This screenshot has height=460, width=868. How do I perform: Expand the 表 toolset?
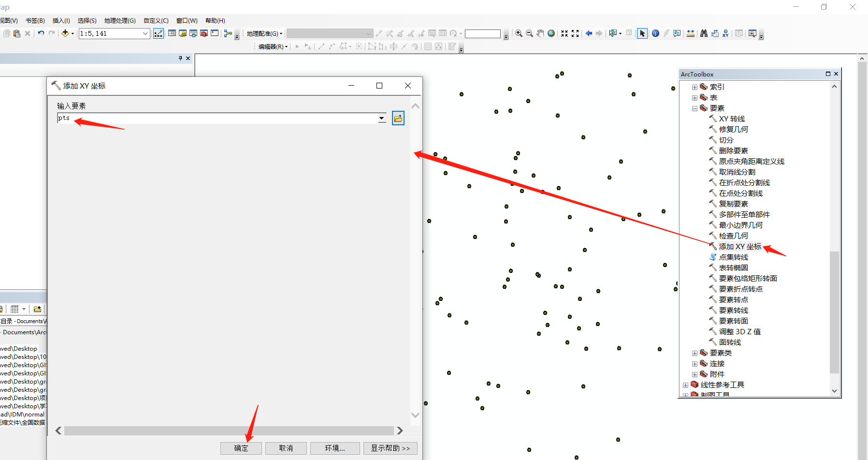694,98
